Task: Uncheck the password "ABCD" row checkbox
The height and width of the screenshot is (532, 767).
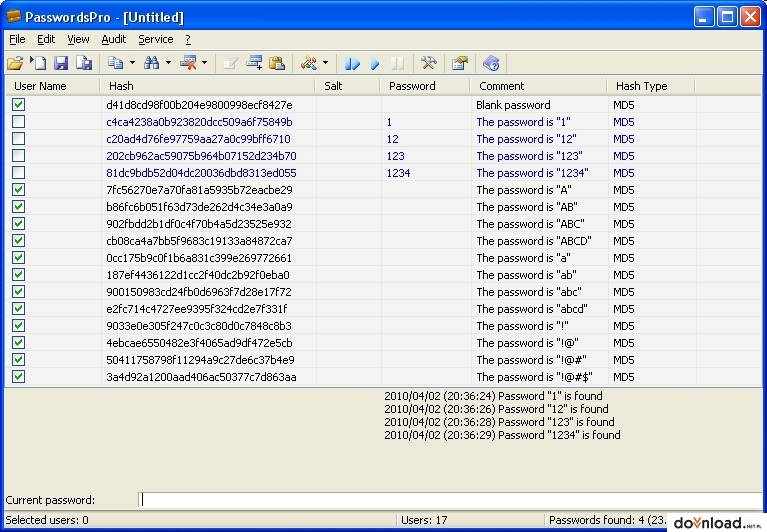Action: 19,241
